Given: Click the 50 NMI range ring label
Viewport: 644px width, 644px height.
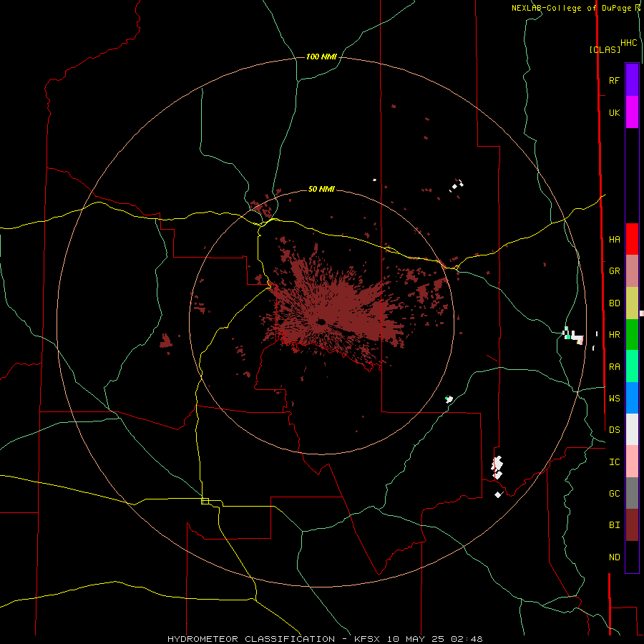Looking at the screenshot, I should click(321, 189).
